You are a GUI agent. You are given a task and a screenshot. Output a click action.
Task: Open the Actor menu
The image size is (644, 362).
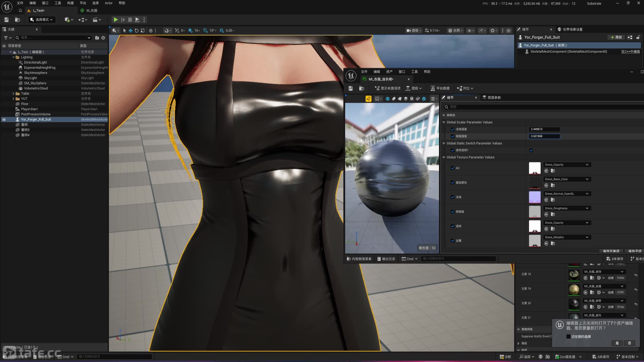coord(109,3)
